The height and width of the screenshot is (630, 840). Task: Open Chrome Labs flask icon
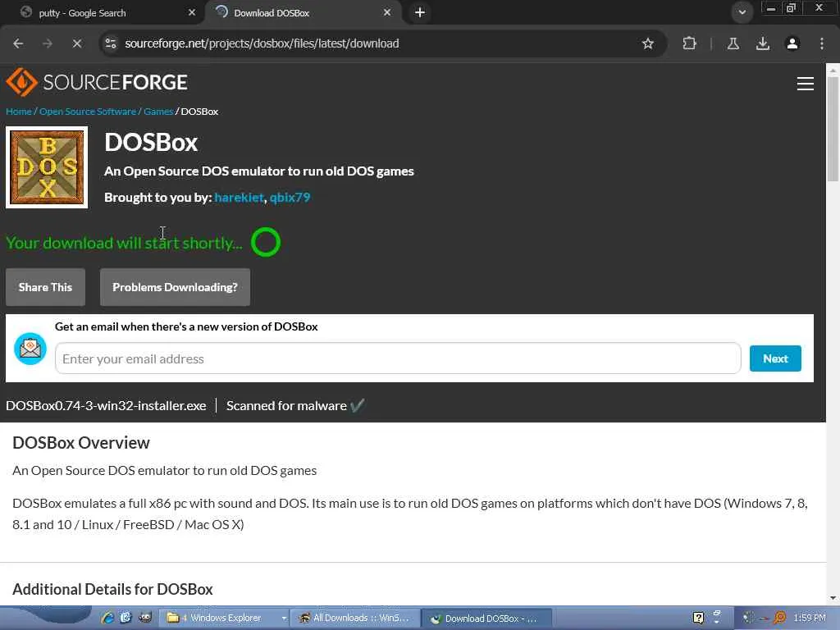733,43
